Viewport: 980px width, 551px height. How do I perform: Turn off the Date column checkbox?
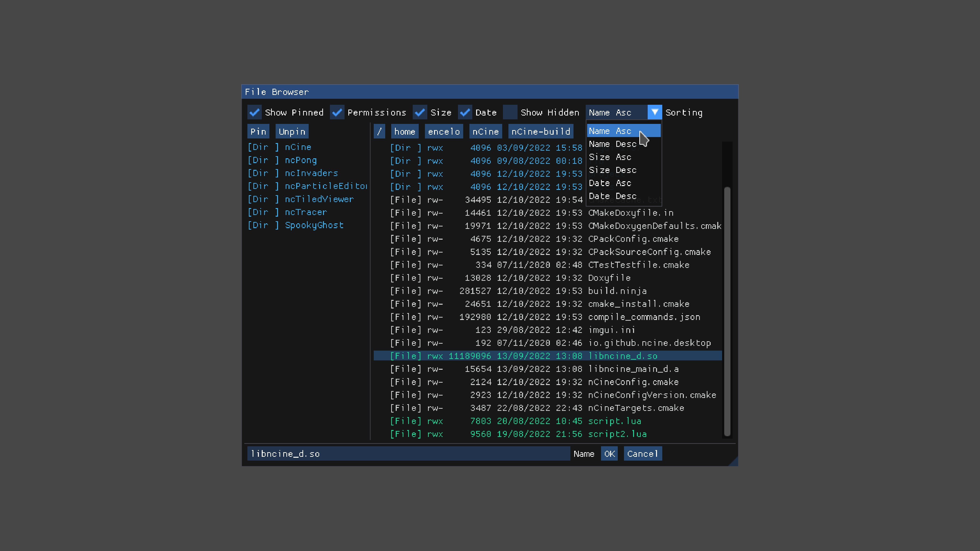465,112
